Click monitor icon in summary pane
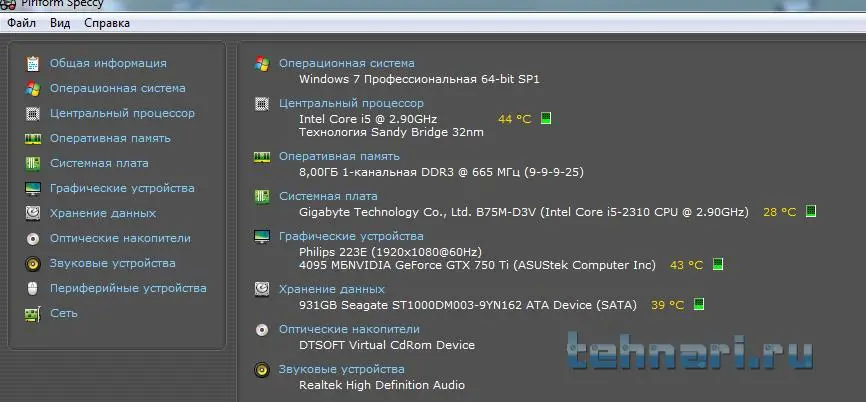866x402 pixels. [262, 237]
